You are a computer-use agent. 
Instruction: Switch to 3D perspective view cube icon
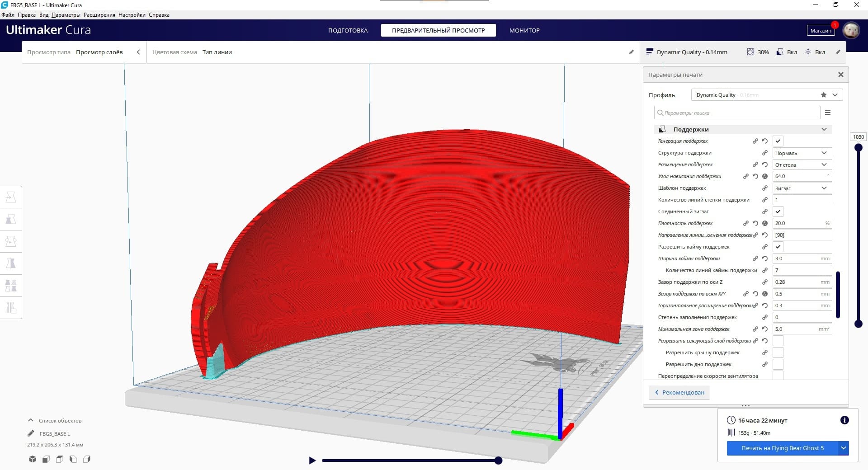[33, 459]
